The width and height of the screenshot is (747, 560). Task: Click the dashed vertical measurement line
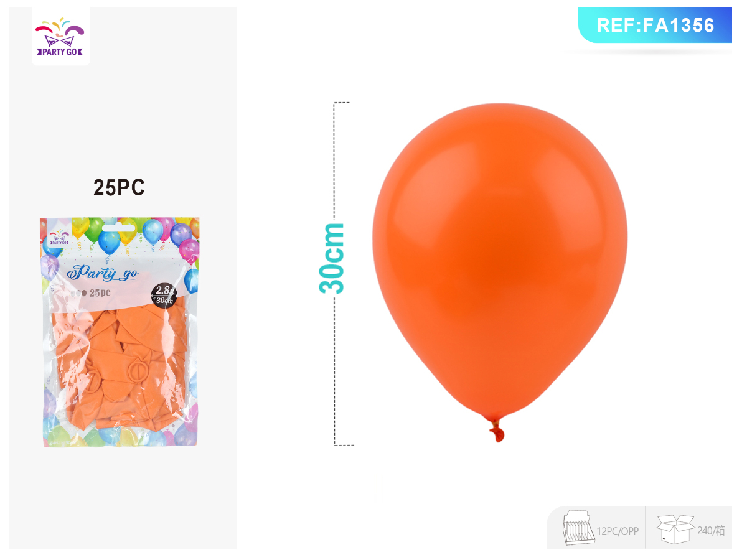(x=336, y=274)
